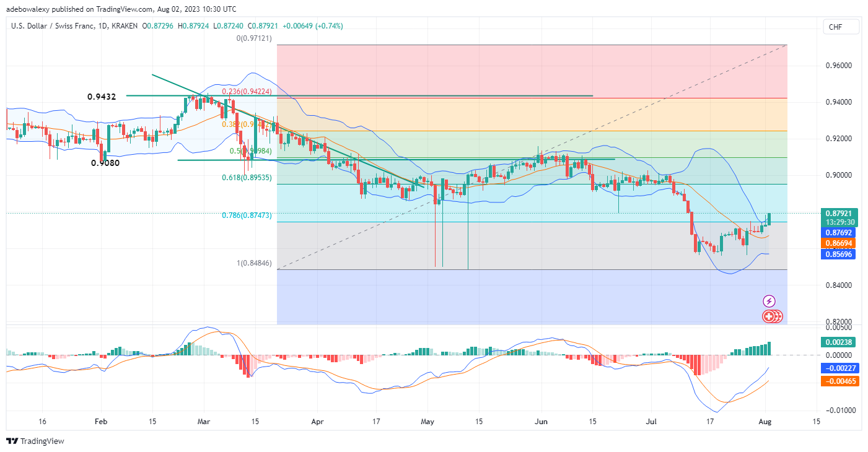This screenshot has height=452, width=868.
Task: Click the TradingView logo
Action: [x=35, y=441]
